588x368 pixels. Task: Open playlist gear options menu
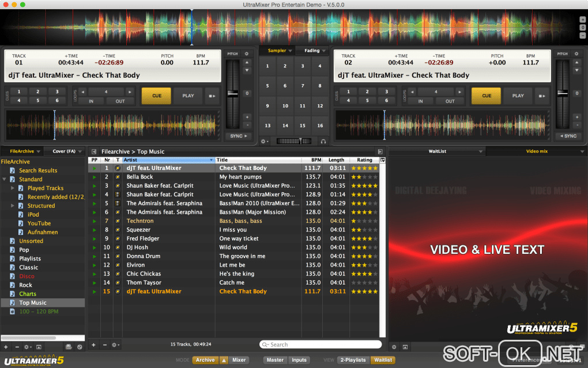115,345
